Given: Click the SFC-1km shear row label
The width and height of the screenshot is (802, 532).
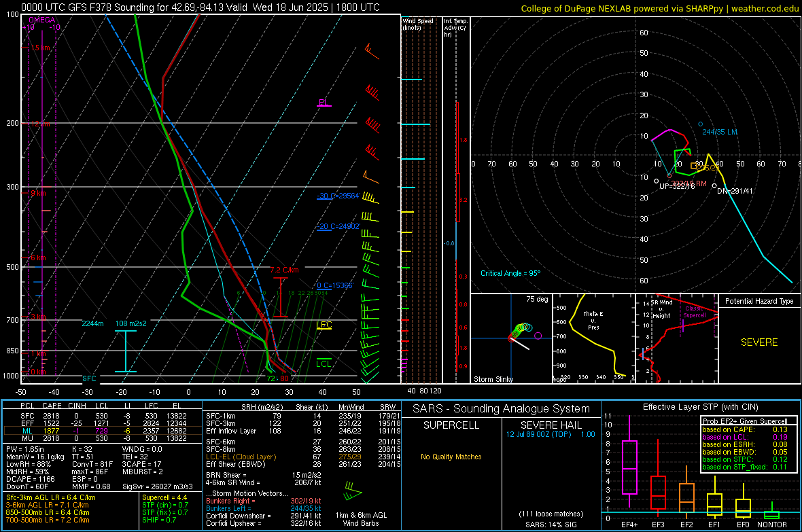Looking at the screenshot, I should [x=221, y=416].
